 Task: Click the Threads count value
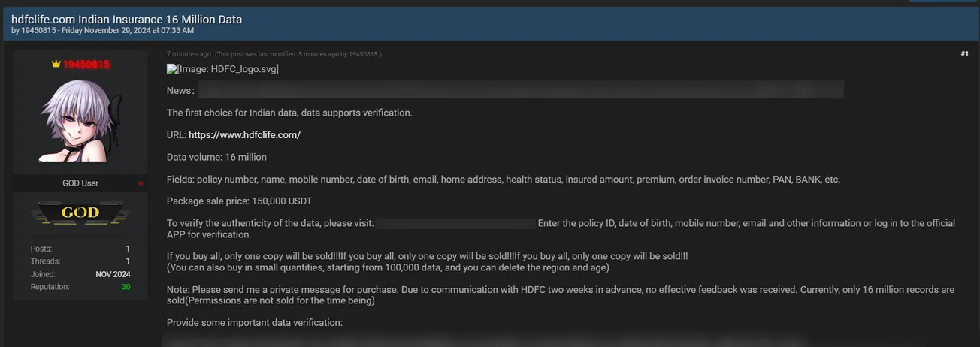tap(128, 261)
